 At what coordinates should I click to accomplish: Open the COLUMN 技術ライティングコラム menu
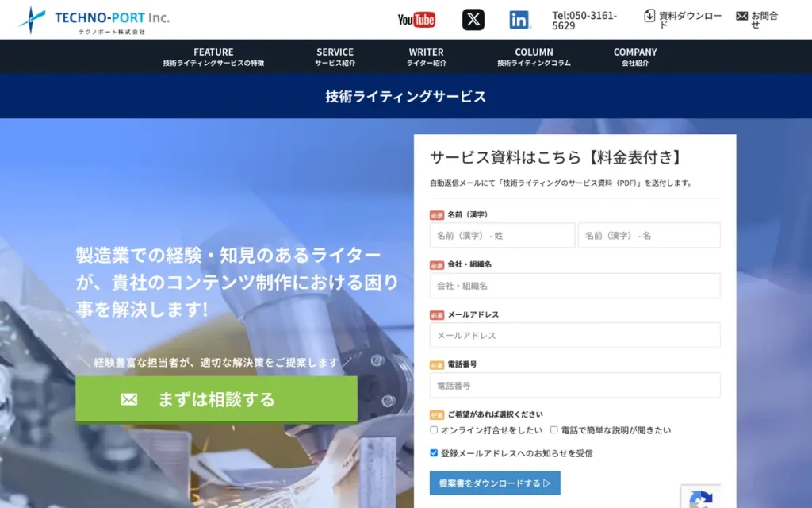click(534, 56)
